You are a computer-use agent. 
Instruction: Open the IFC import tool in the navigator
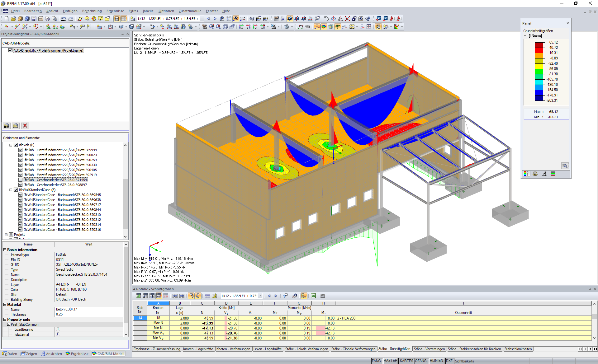[6, 126]
